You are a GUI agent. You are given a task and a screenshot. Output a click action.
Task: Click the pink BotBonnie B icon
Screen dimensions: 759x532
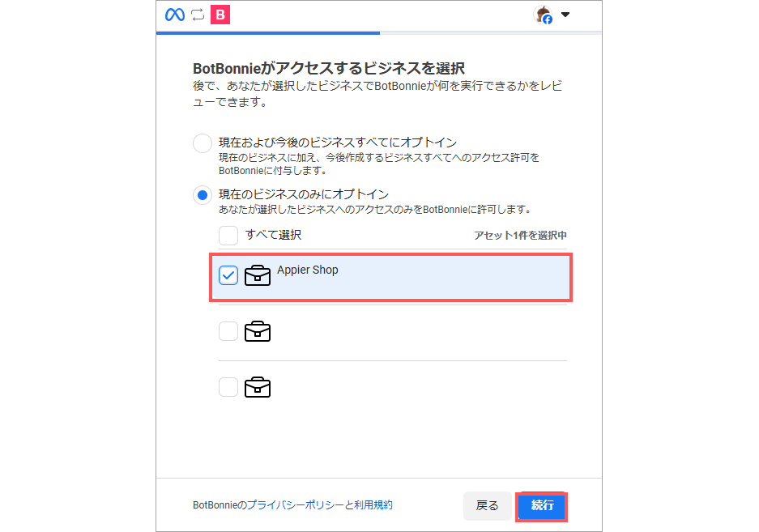click(x=220, y=15)
